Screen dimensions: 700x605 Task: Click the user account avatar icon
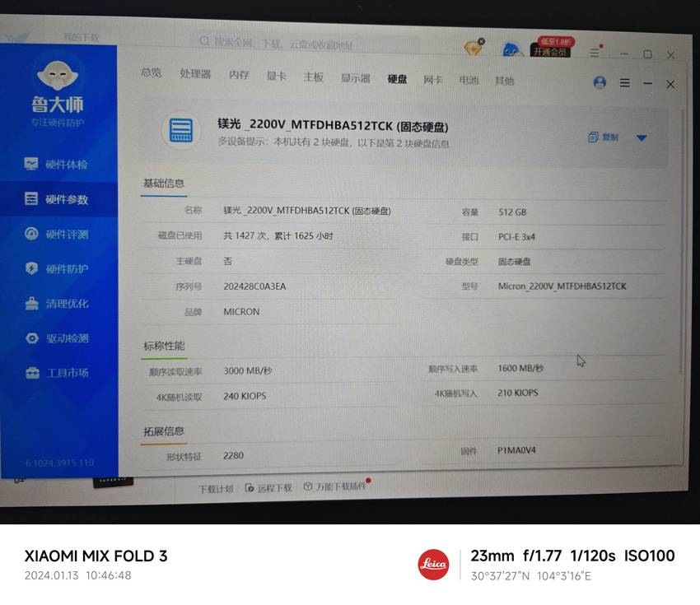[x=600, y=82]
